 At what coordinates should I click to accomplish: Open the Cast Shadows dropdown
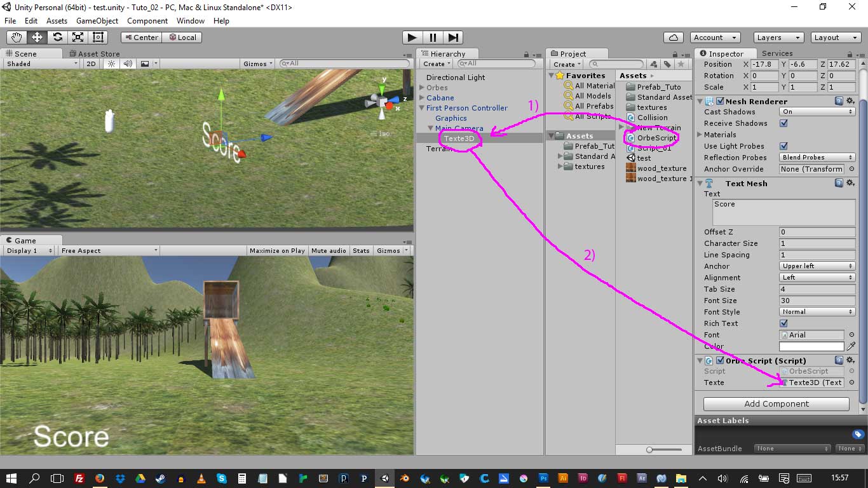point(817,112)
